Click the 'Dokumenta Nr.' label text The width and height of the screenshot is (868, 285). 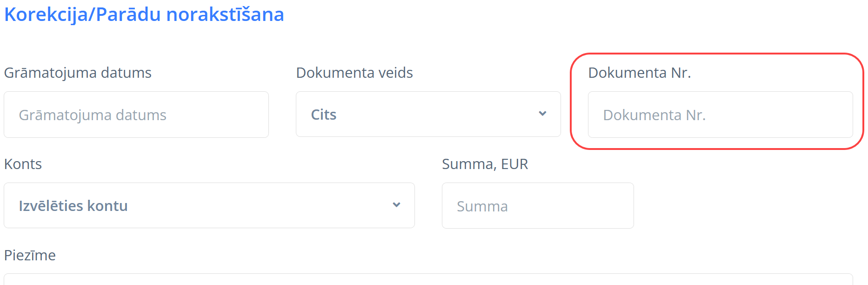639,73
